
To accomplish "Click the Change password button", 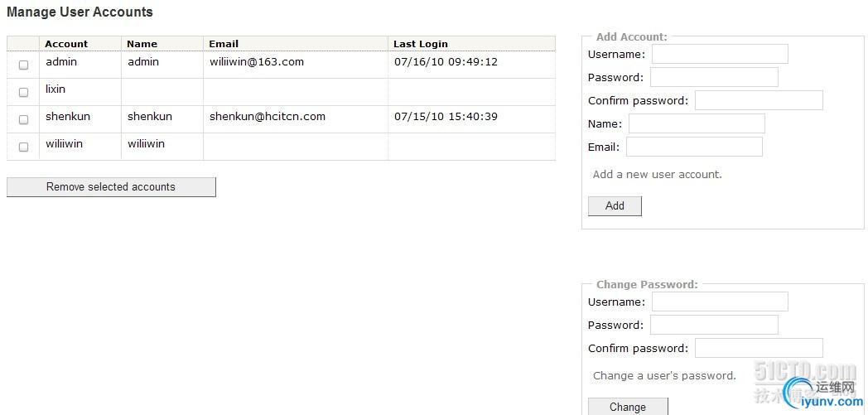I will click(x=628, y=407).
